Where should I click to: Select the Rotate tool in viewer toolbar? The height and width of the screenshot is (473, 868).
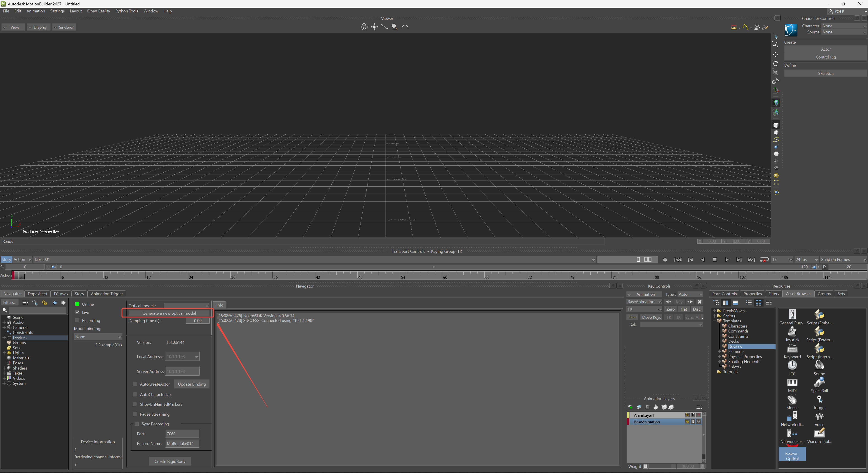point(776,63)
